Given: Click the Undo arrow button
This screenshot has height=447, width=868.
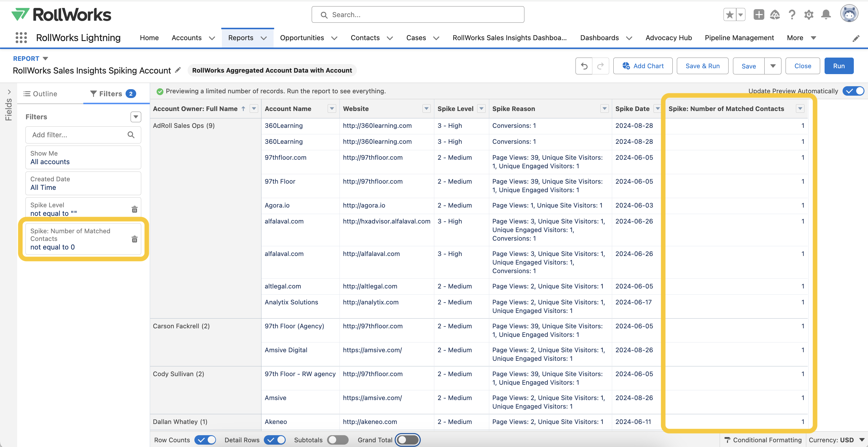Looking at the screenshot, I should (584, 66).
